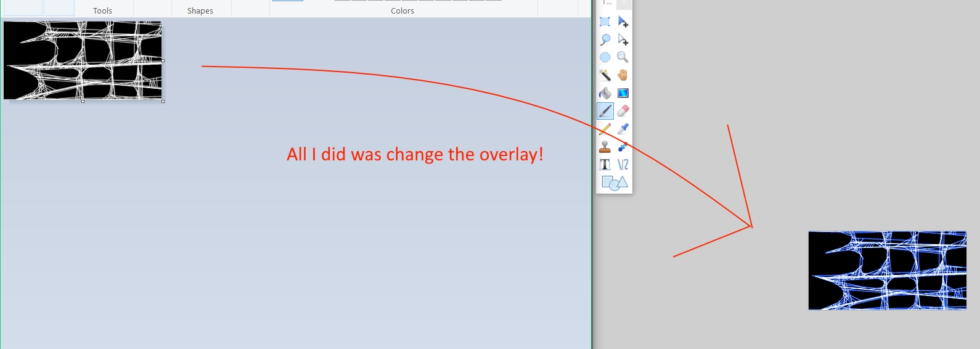The image size is (980, 349).
Task: Click the "Colors" ribbon group label
Action: tap(402, 11)
